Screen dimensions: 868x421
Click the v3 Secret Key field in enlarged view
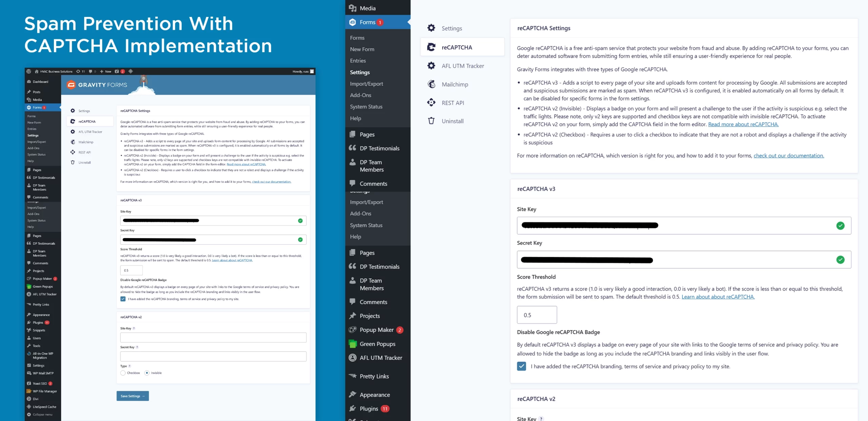click(x=684, y=260)
